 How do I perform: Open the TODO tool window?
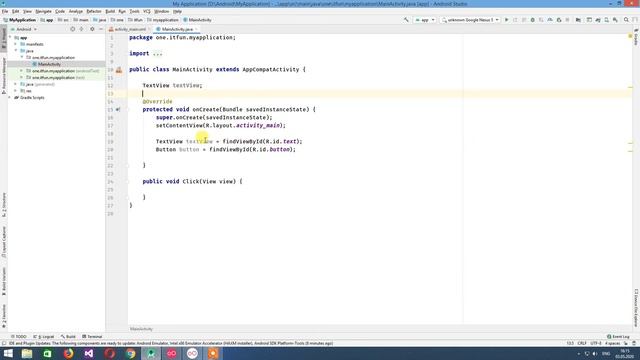click(x=19, y=337)
